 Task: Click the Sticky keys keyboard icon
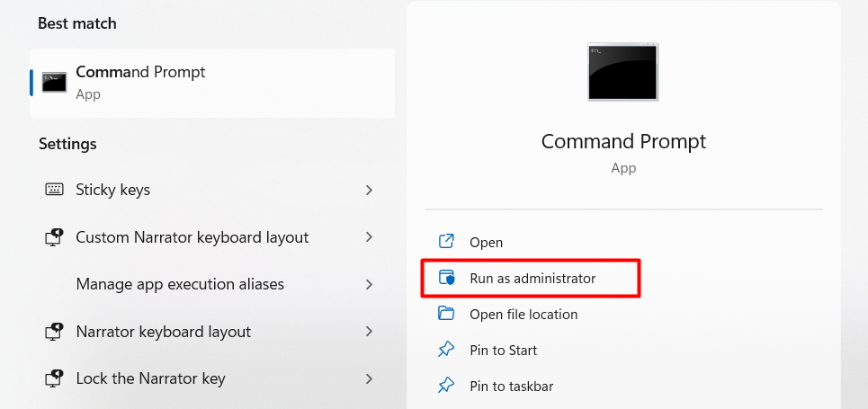point(54,190)
